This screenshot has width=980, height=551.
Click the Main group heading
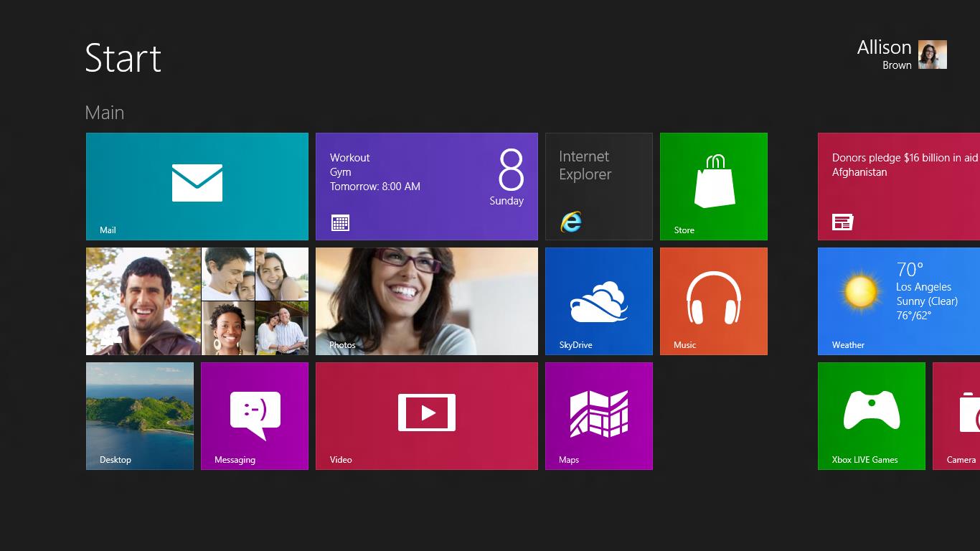point(105,113)
